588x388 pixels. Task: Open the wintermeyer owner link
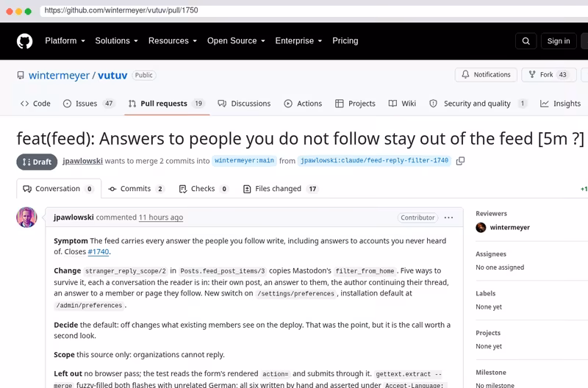(59, 76)
